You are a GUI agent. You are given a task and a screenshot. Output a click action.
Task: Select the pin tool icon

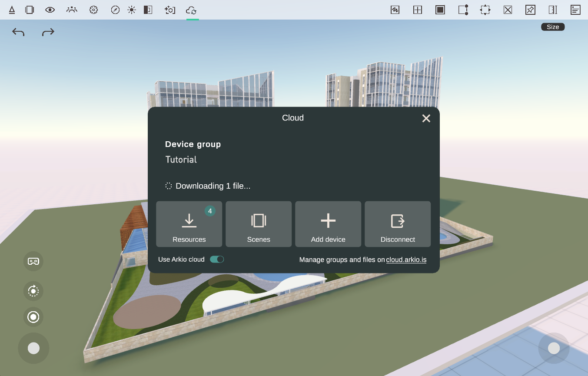pos(530,10)
